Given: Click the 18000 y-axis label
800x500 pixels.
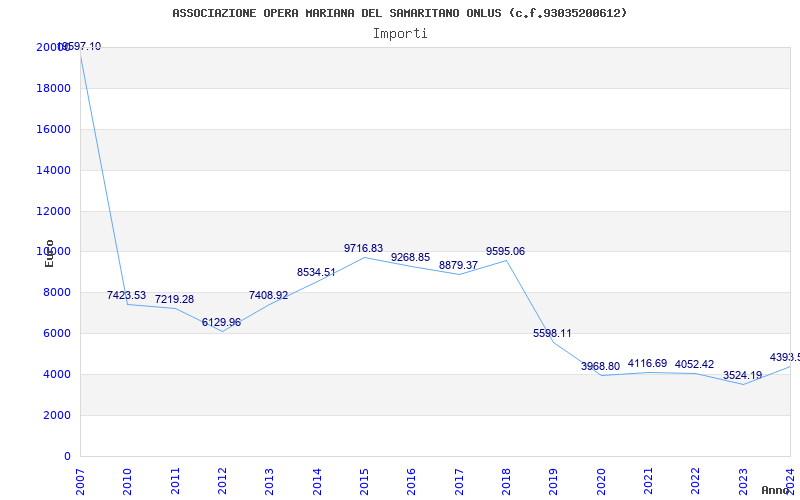Looking at the screenshot, I should pos(54,88).
